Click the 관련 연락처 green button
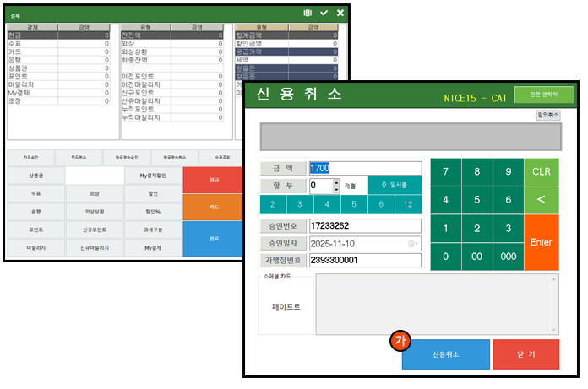588x389 pixels. point(544,95)
